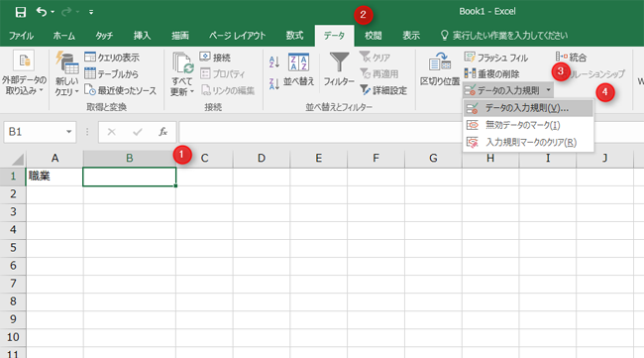
Task: Click the Redo arrow icon
Action: click(66, 12)
